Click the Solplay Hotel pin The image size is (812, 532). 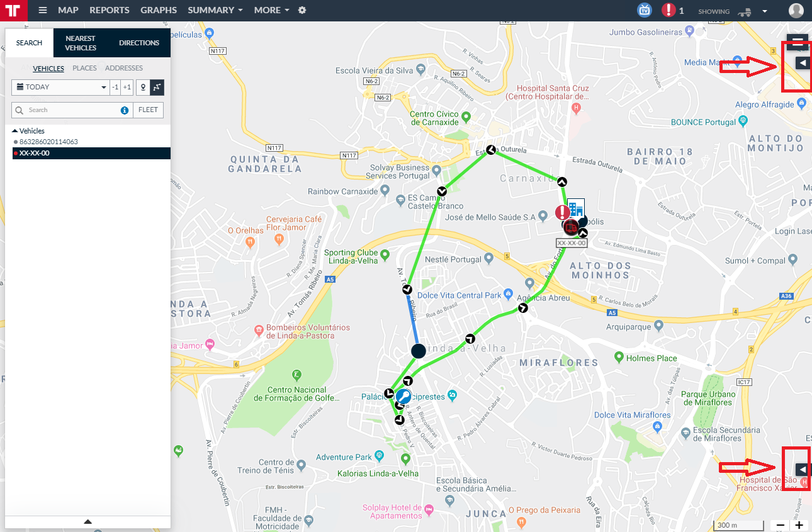click(x=429, y=509)
